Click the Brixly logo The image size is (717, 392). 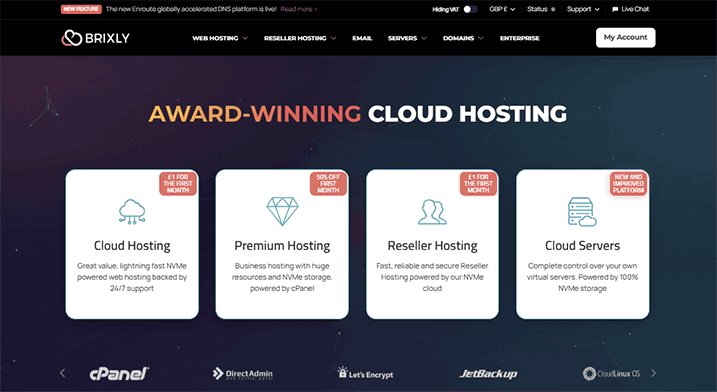pos(96,38)
